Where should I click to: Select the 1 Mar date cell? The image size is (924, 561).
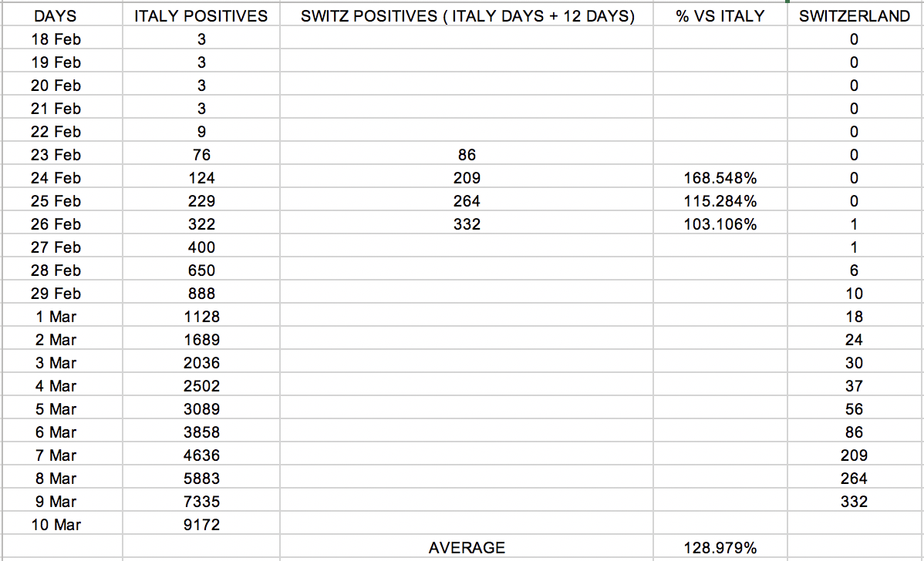point(56,317)
